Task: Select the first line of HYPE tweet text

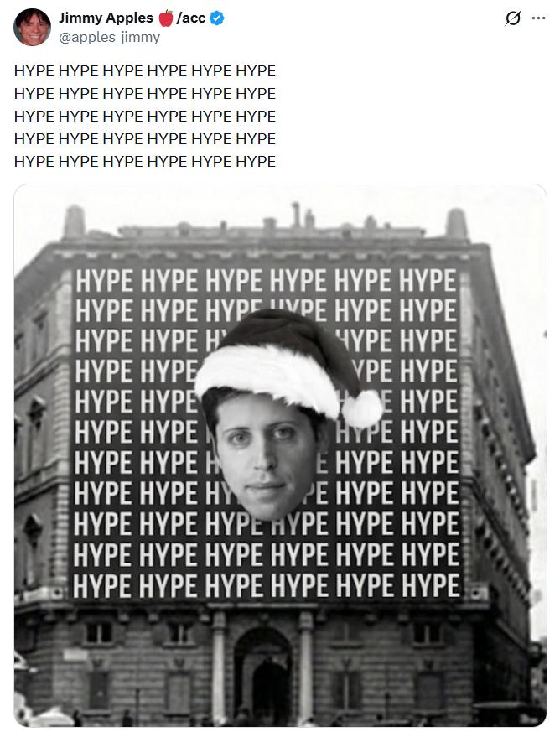Action: click(x=145, y=71)
